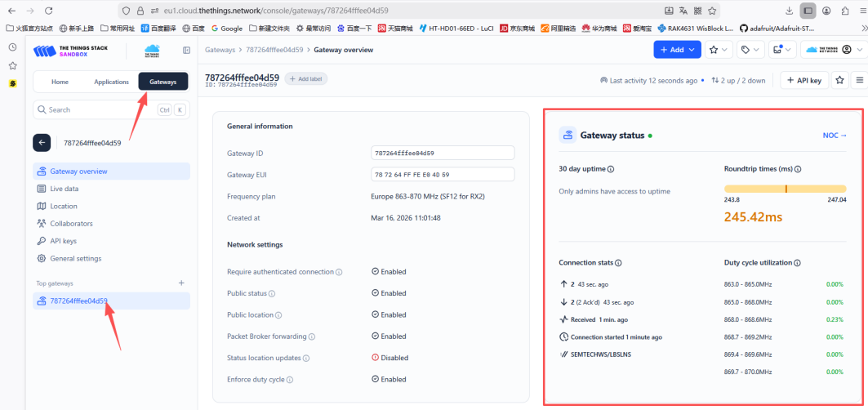Bookmark this gateway with the star beside API key
Image resolution: width=868 pixels, height=410 pixels.
tap(839, 80)
